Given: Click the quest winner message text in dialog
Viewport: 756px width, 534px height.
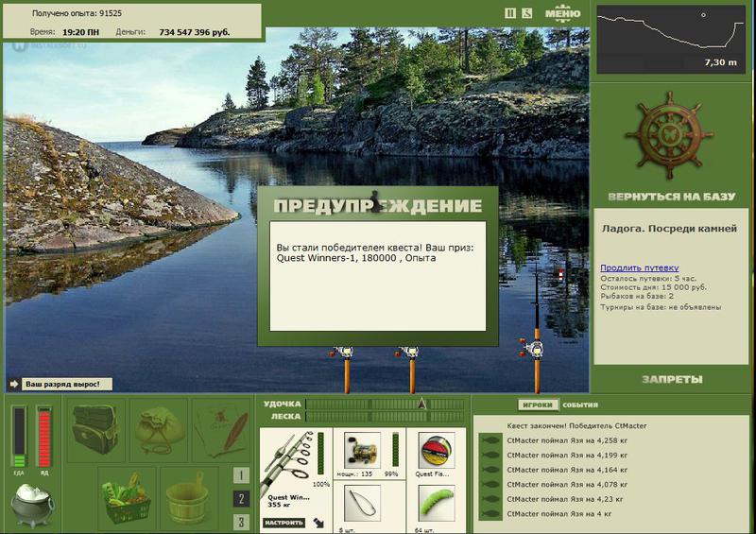Looking at the screenshot, I should point(374,252).
